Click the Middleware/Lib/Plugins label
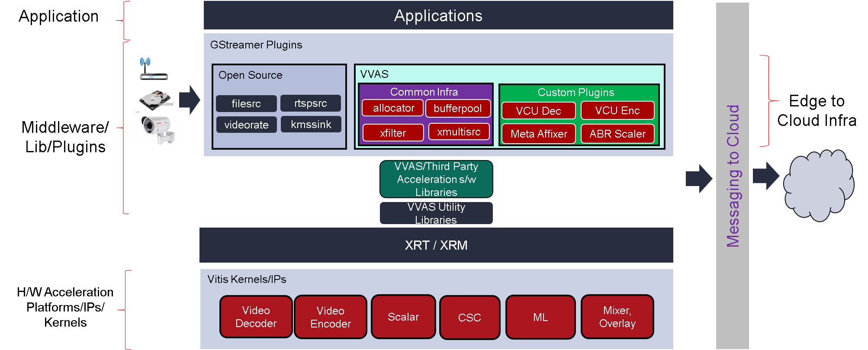This screenshot has height=350, width=868. 65,137
